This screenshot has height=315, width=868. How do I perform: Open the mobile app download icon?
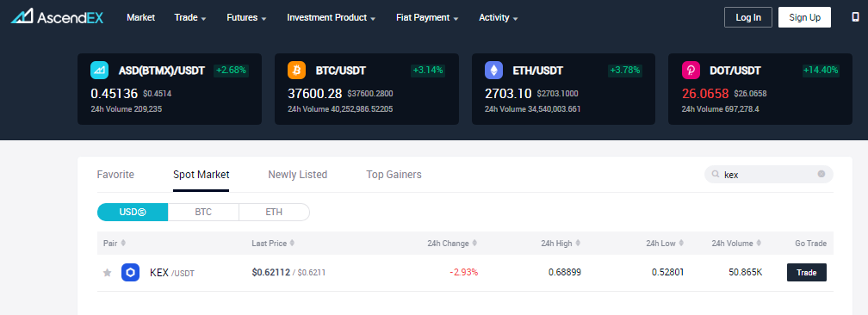pos(855,17)
